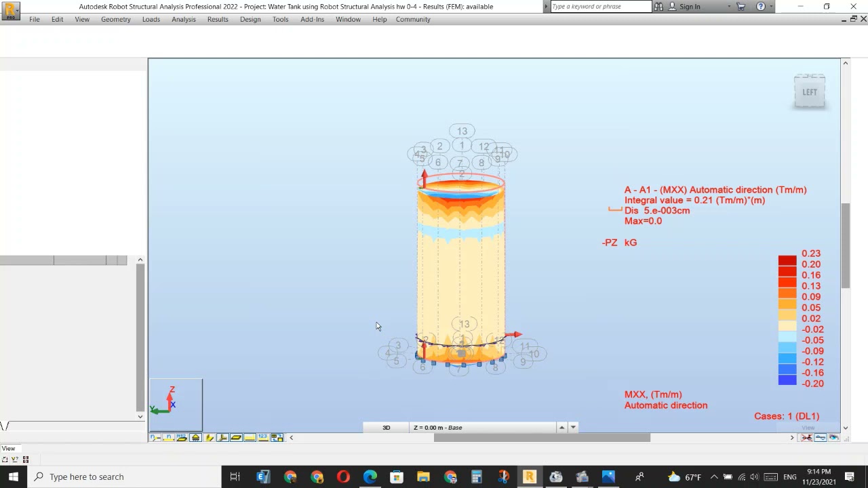Open the Autodesk shopping cart icon
Viewport: 868px width, 488px height.
[741, 6]
